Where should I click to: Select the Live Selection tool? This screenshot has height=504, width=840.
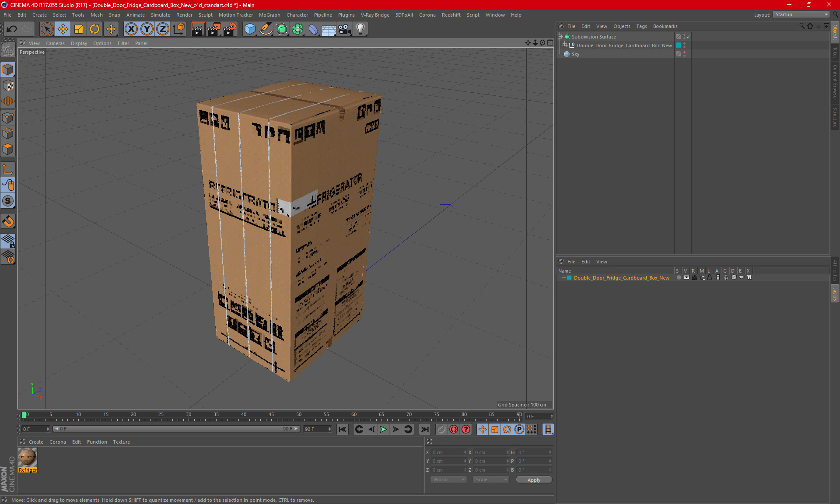click(47, 29)
